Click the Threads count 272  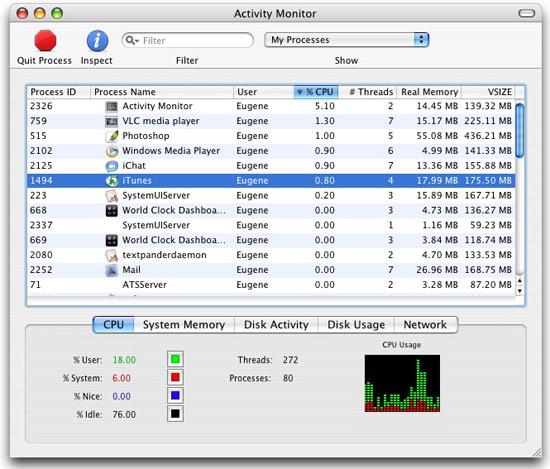(290, 360)
